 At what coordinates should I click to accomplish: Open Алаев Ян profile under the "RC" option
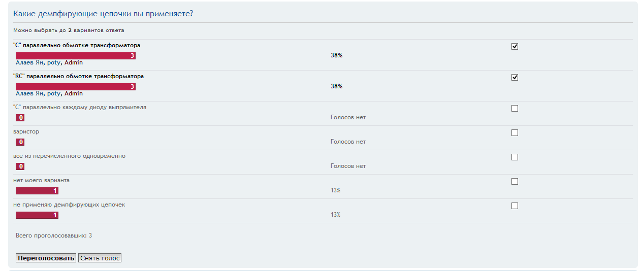coord(29,94)
